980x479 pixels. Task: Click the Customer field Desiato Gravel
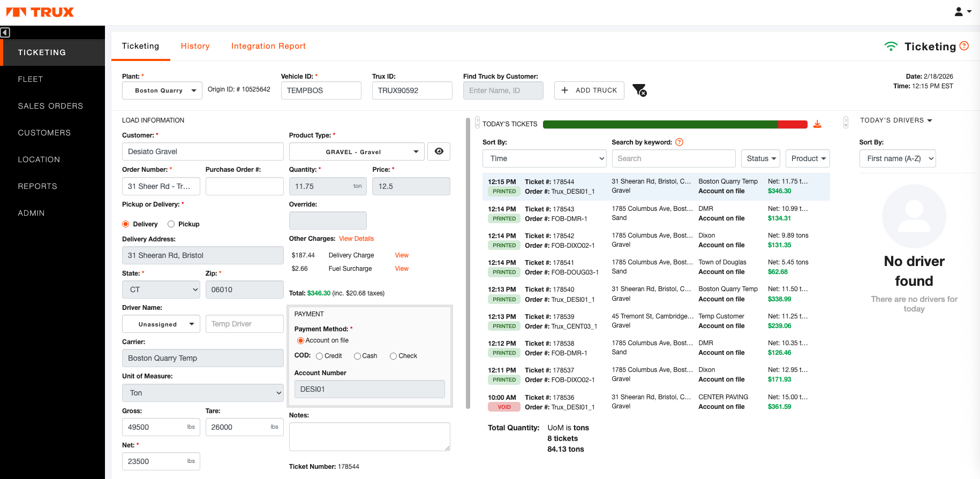(x=203, y=151)
